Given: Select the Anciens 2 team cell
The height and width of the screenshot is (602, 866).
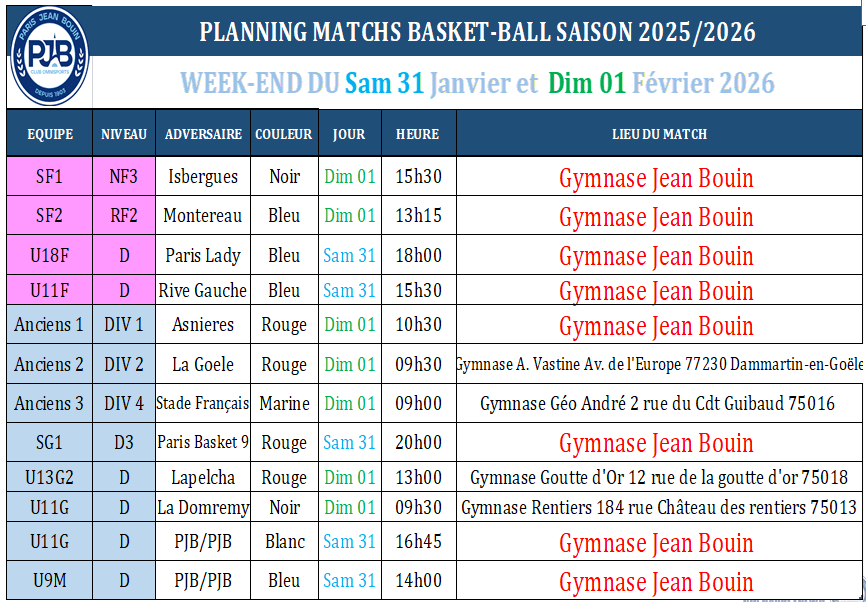Looking at the screenshot, I should [x=50, y=365].
